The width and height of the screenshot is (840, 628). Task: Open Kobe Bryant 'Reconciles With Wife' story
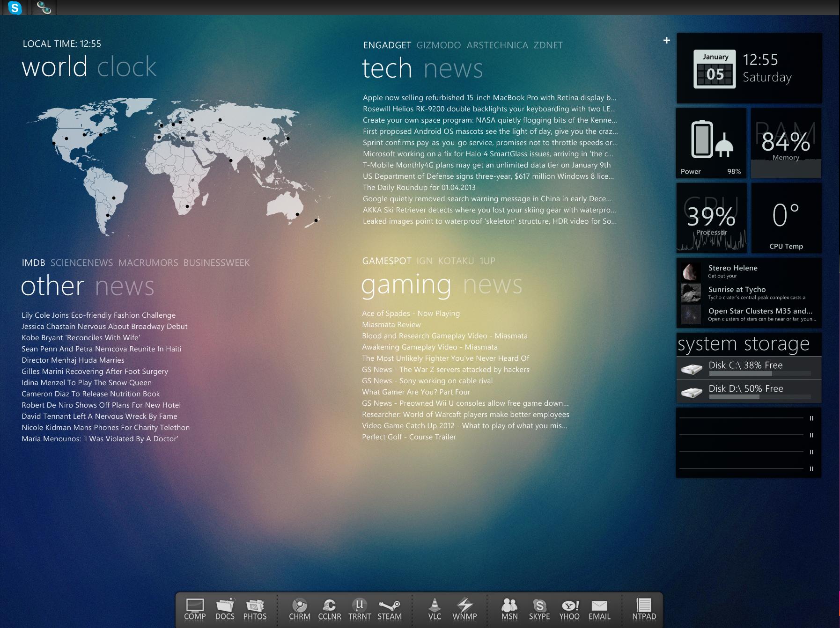click(x=81, y=338)
